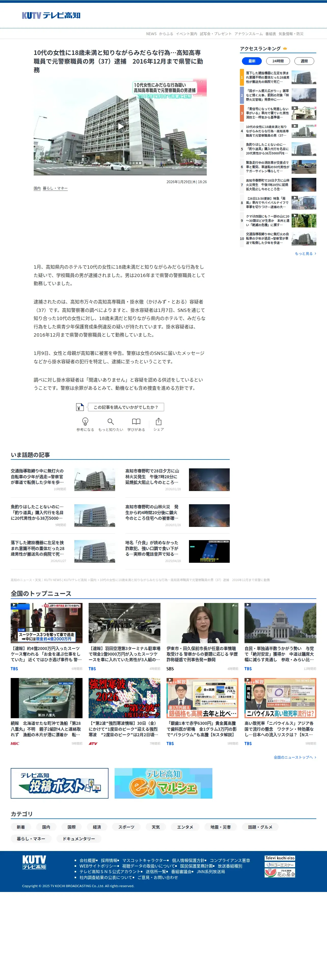Image resolution: width=327 pixels, height=980 pixels.
Task: Open the からふる menu item
Action: click(166, 34)
